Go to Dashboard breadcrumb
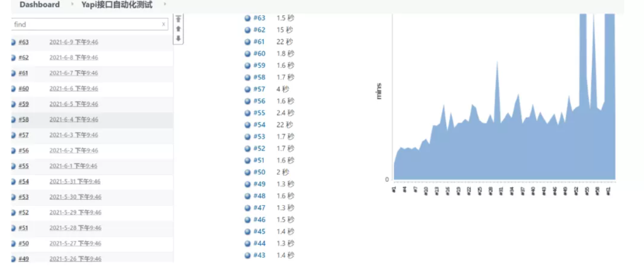Viewport: 644px width, 270px height. [39, 5]
